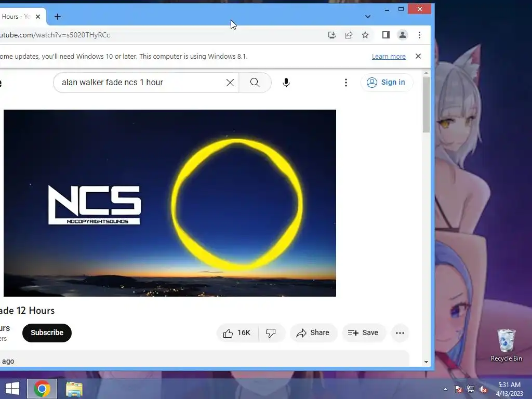Open the Chrome profile icon
Image resolution: width=532 pixels, height=399 pixels.
(403, 35)
